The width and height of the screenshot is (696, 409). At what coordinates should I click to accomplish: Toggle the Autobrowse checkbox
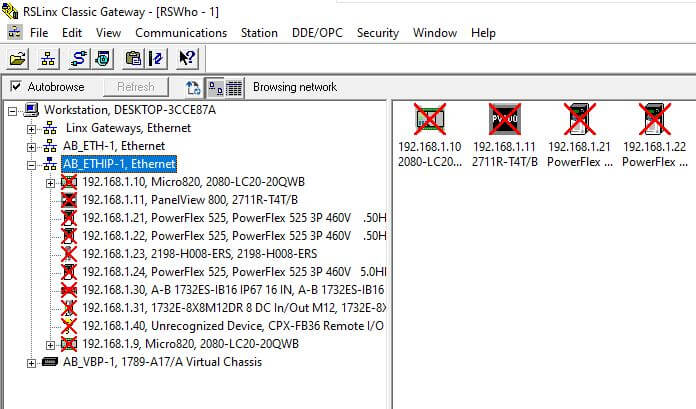pos(16,86)
